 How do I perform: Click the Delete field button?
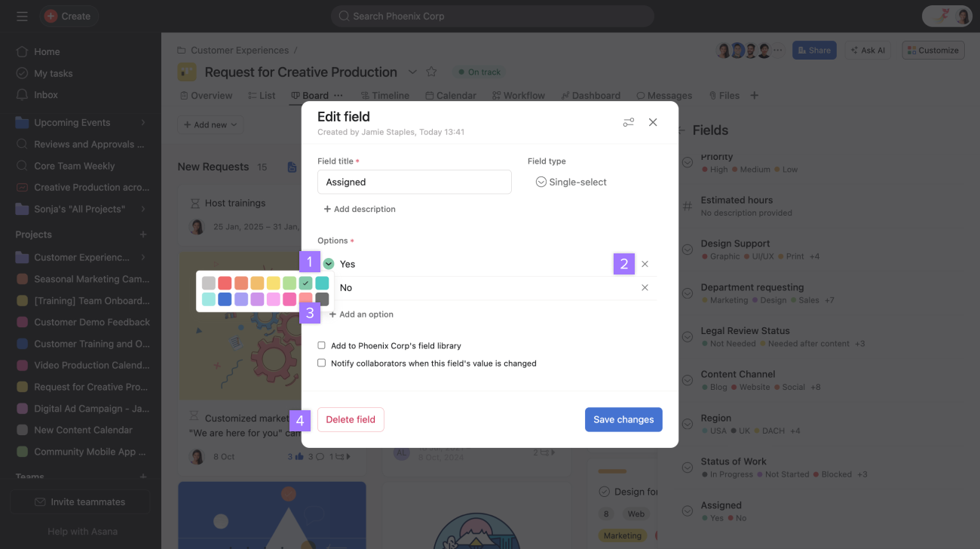point(351,419)
